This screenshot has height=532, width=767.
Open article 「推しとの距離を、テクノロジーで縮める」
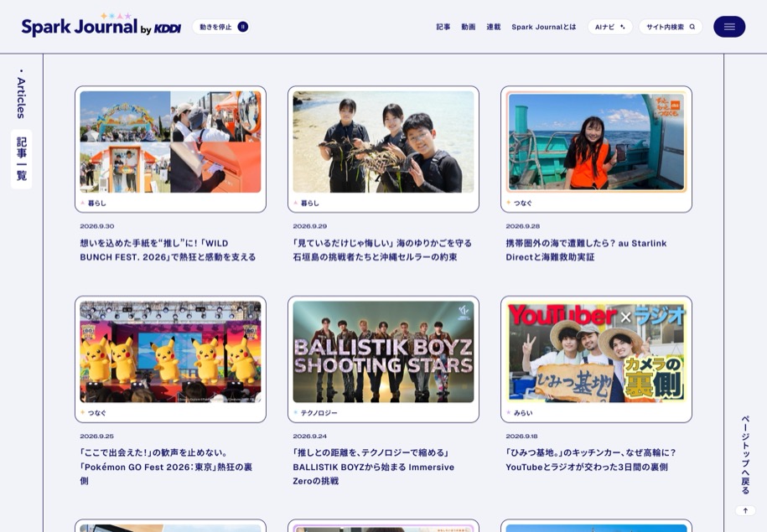point(374,467)
